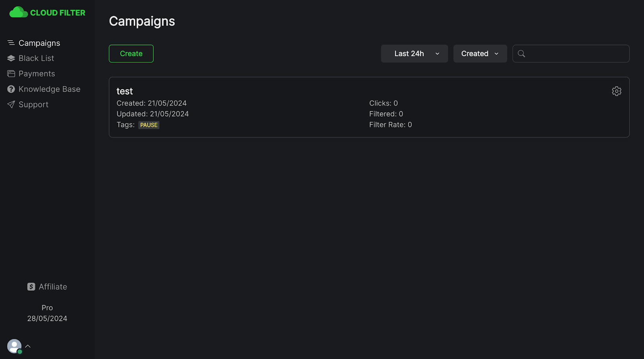Screen dimensions: 644x359
Task: Open the Affiliate link
Action: pos(53,287)
